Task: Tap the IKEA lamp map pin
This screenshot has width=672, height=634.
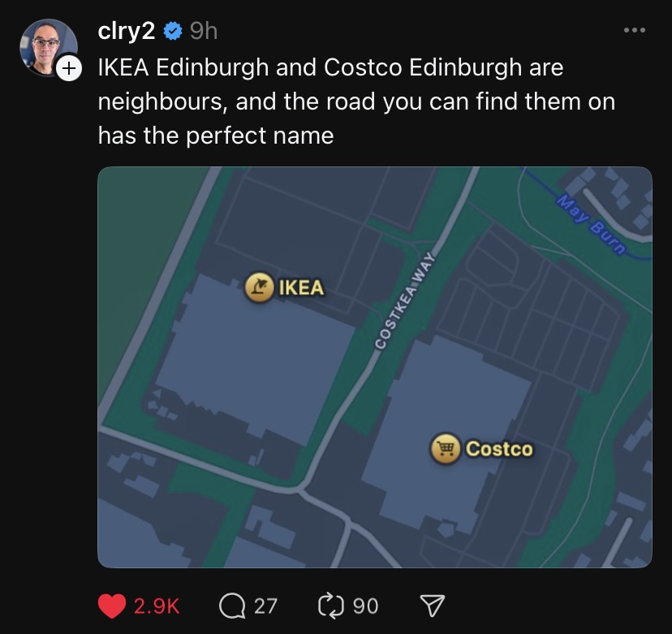Action: 259,287
